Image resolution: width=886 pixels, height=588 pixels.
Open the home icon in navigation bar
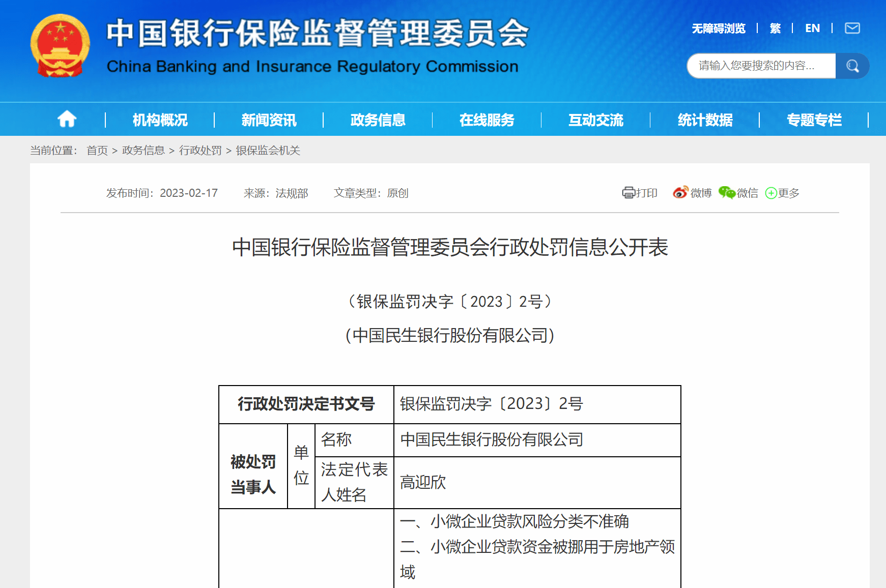pyautogui.click(x=67, y=119)
